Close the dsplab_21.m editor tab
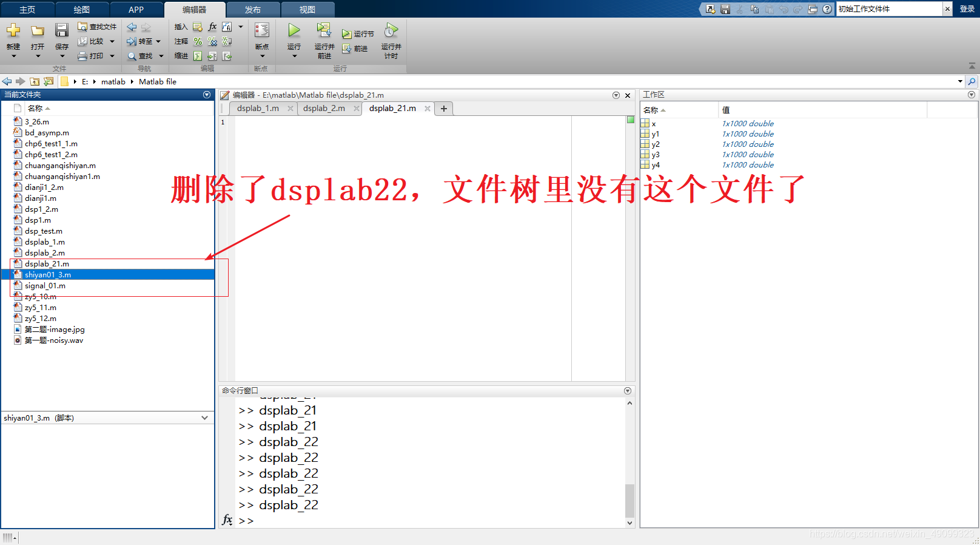The height and width of the screenshot is (545, 980). pyautogui.click(x=428, y=109)
